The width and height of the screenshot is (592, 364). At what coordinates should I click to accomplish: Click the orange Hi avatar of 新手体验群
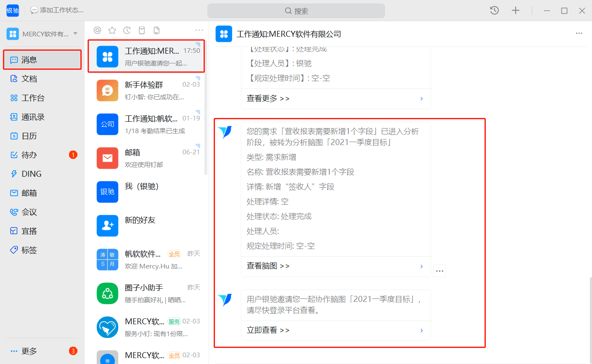pyautogui.click(x=107, y=90)
